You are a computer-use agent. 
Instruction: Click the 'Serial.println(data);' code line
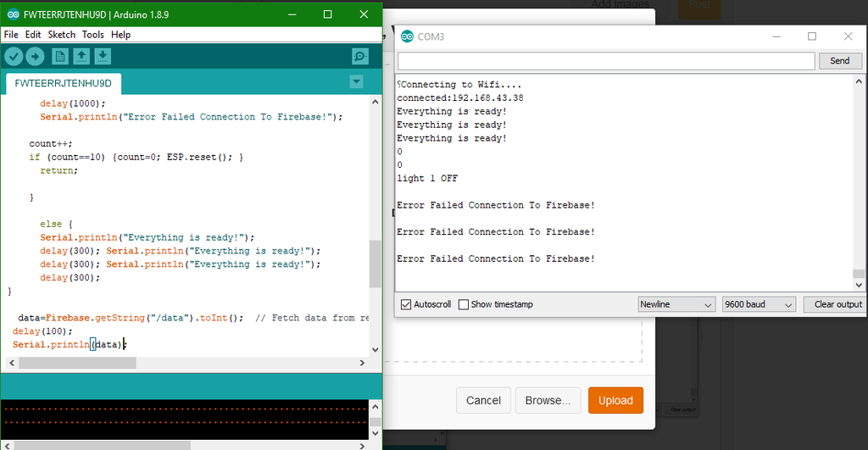[x=70, y=345]
